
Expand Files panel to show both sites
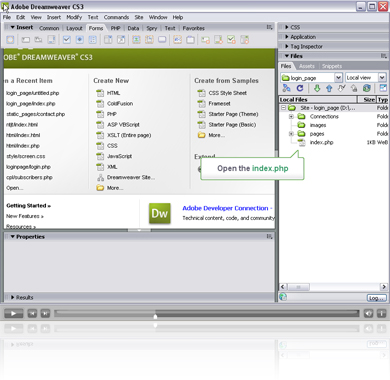(x=383, y=88)
